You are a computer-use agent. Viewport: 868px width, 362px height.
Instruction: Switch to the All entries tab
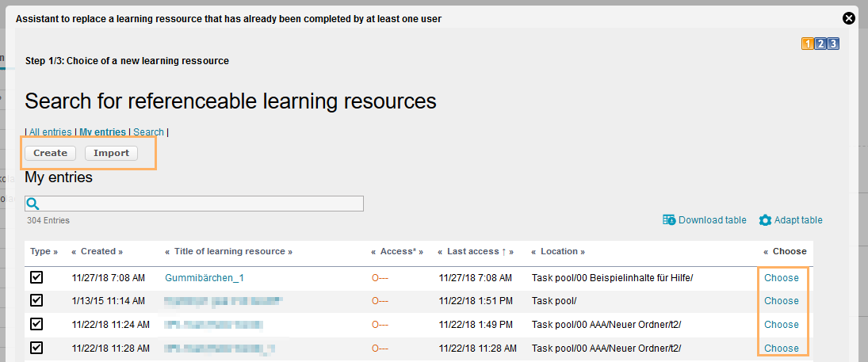click(50, 132)
